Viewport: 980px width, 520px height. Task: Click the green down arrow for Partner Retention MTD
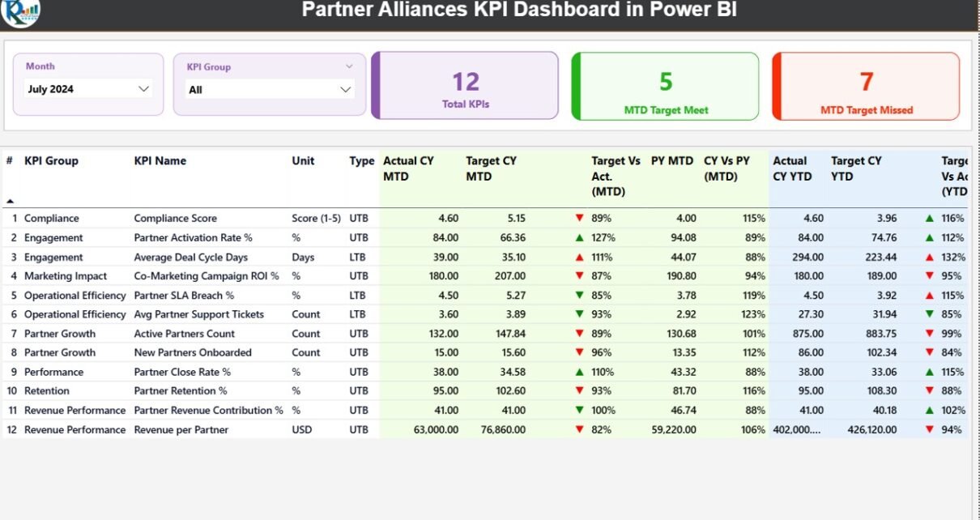(579, 391)
